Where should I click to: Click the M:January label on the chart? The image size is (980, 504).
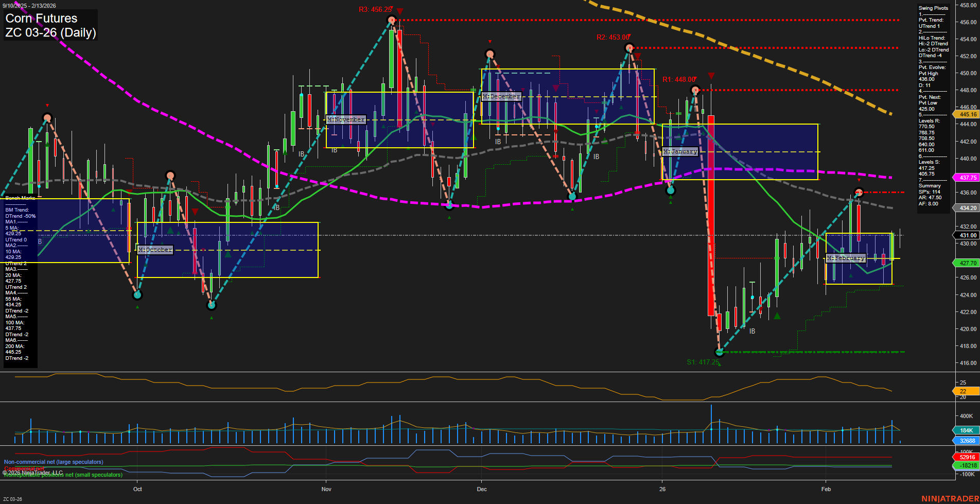(x=680, y=151)
